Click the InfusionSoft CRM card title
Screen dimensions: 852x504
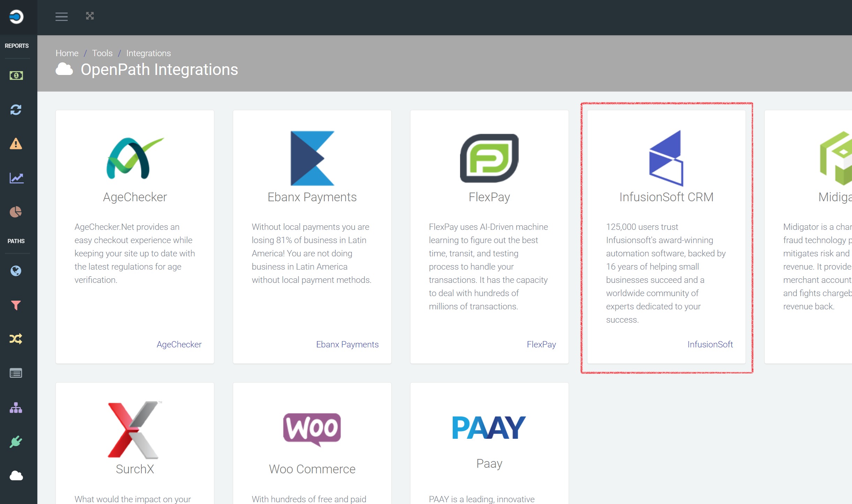(x=666, y=197)
